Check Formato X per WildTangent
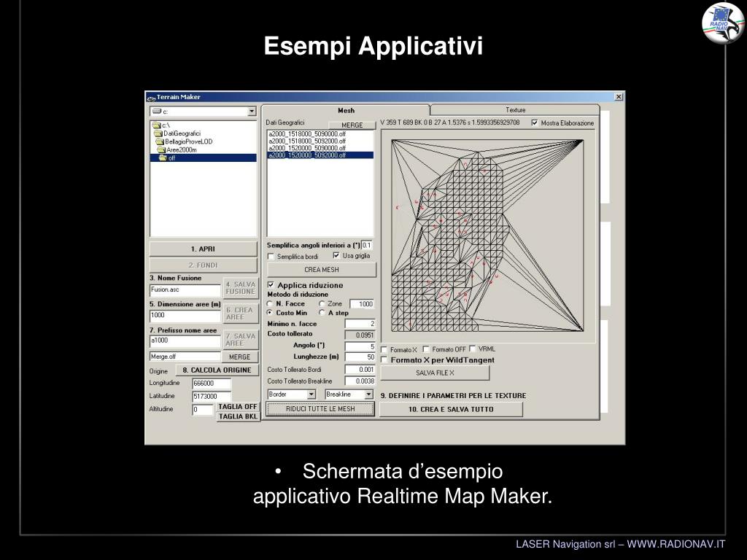 coord(384,360)
